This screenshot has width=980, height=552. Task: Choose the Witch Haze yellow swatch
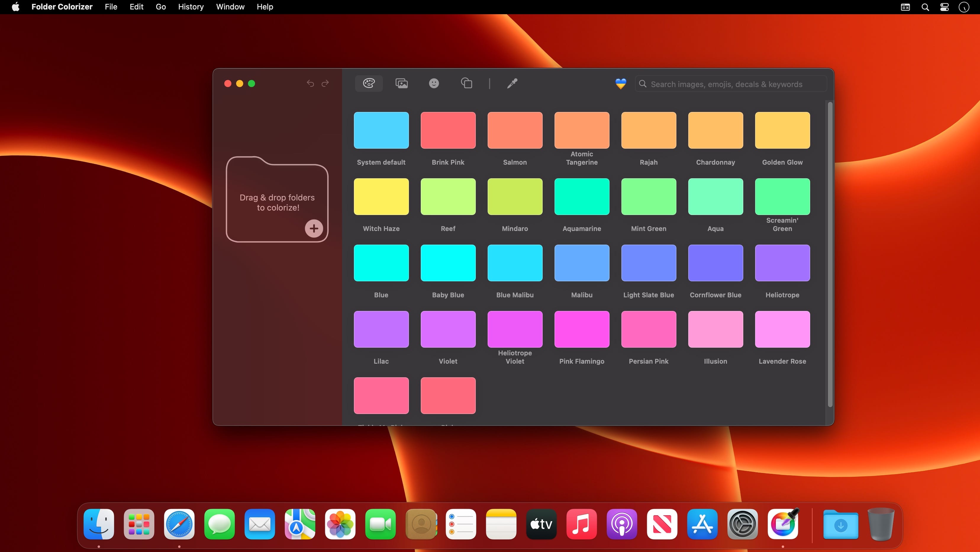tap(381, 196)
